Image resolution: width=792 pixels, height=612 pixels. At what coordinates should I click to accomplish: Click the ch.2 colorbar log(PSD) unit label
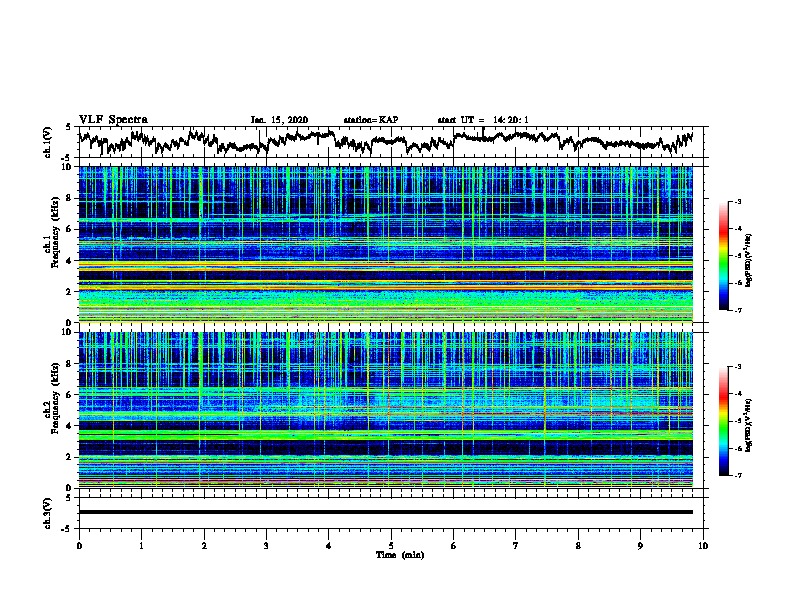[749, 425]
